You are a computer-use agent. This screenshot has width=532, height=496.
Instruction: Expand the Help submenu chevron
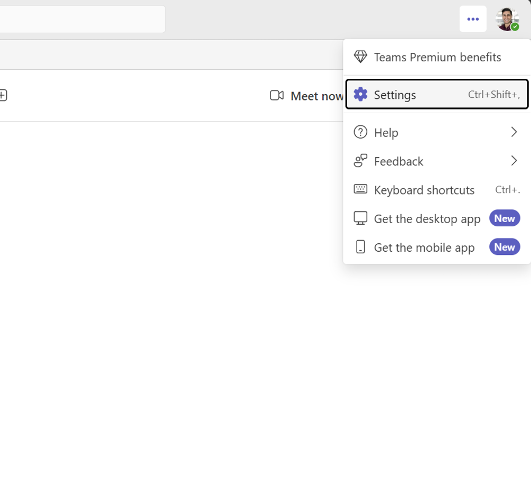[x=514, y=132]
